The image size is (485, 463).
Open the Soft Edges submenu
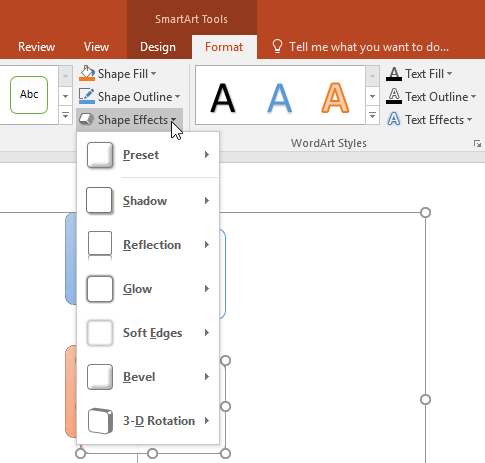coord(148,333)
